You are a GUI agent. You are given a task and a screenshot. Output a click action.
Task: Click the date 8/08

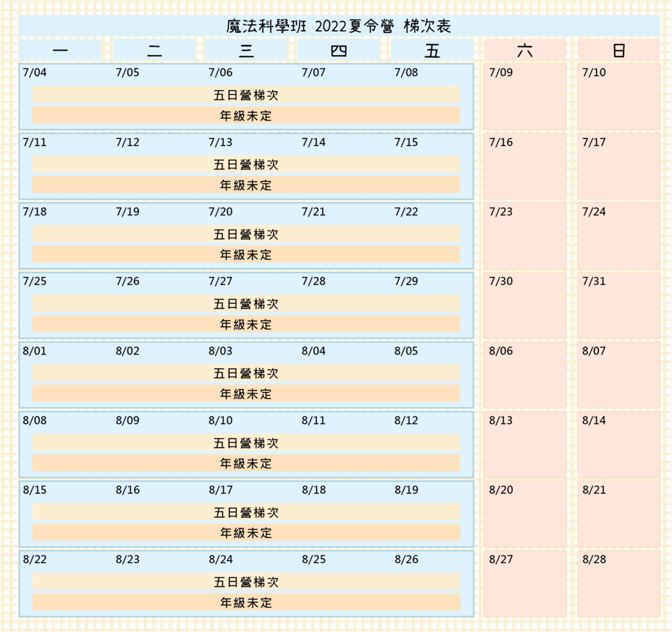[35, 420]
